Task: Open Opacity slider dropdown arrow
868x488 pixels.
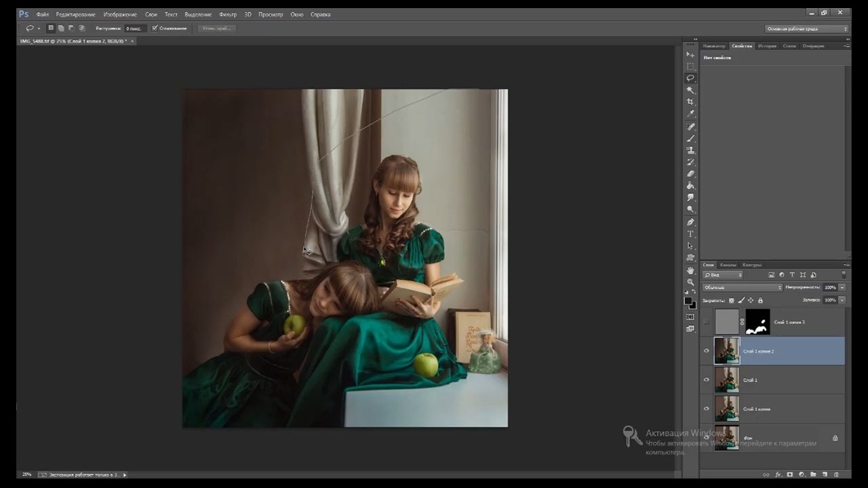Action: point(842,287)
